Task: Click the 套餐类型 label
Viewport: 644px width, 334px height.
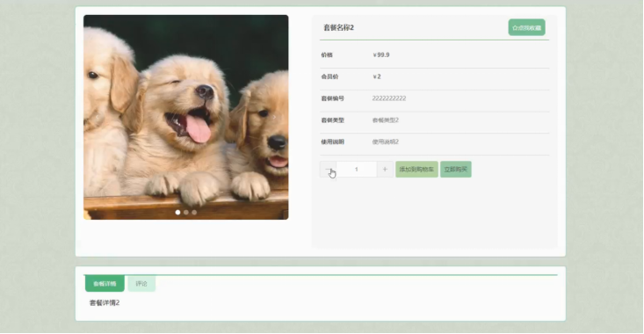Action: (x=333, y=120)
